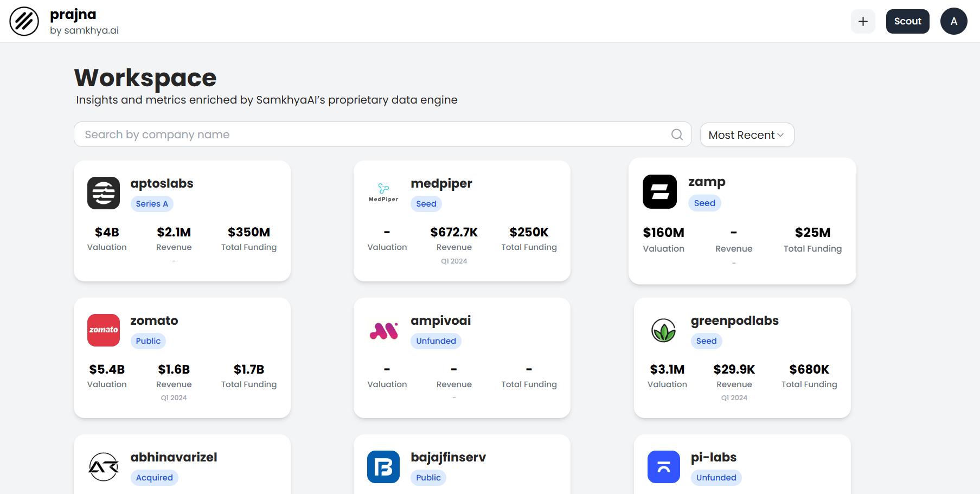The image size is (980, 494).
Task: Select the Series A tag on aptoslabs
Action: 152,204
